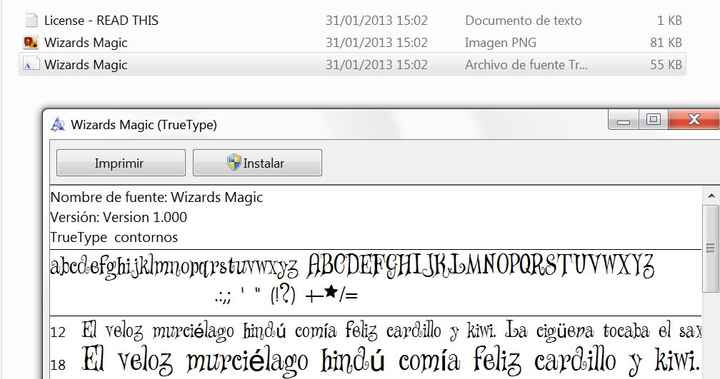Image resolution: width=720 pixels, height=379 pixels.
Task: Click the 18 point sample size label
Action: pos(58,365)
